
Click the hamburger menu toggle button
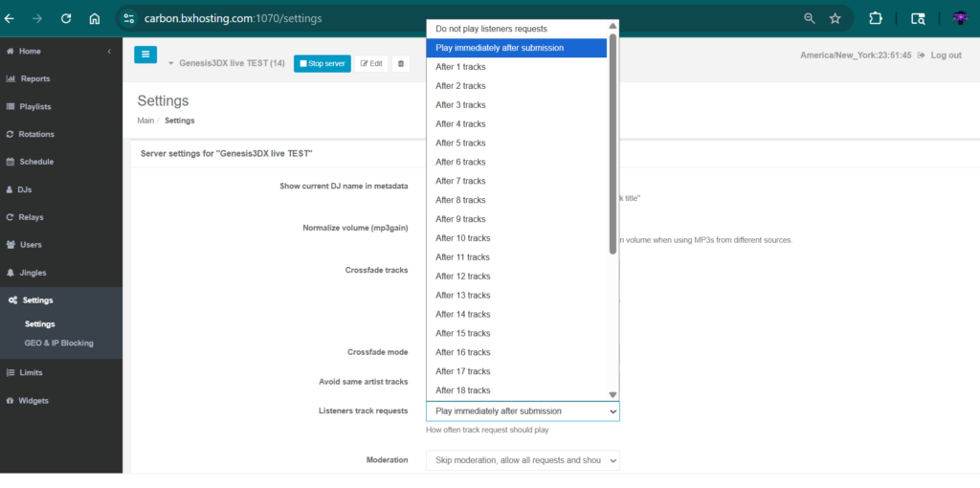pyautogui.click(x=145, y=55)
